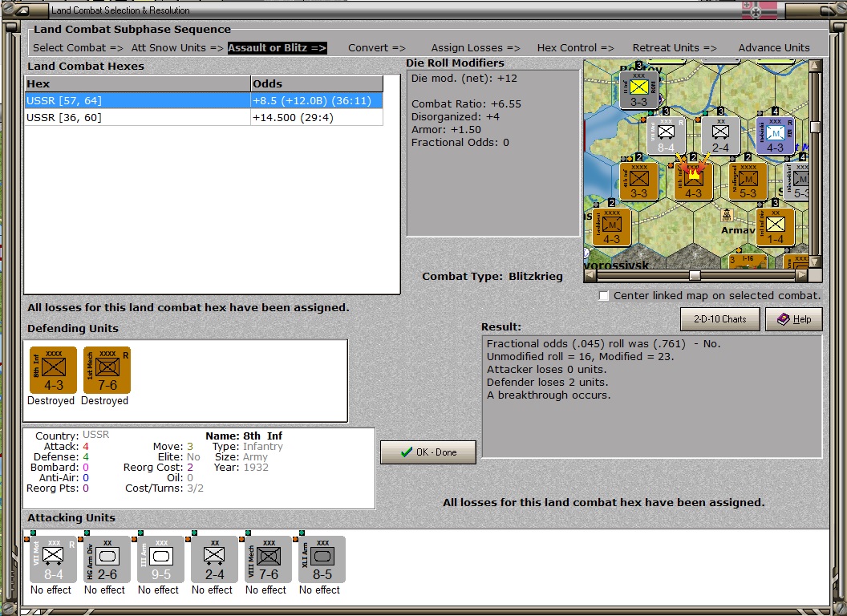Click the Odds column header

[x=317, y=83]
